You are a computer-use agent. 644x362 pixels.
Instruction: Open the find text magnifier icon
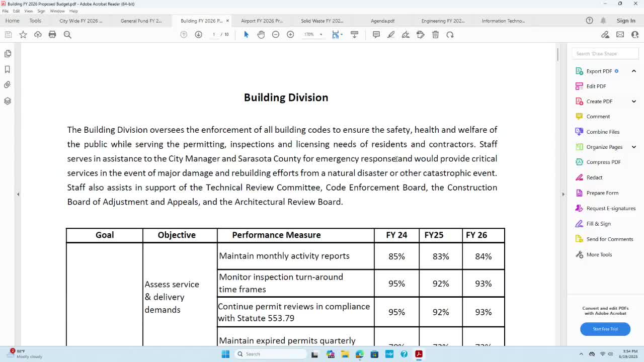click(x=67, y=35)
